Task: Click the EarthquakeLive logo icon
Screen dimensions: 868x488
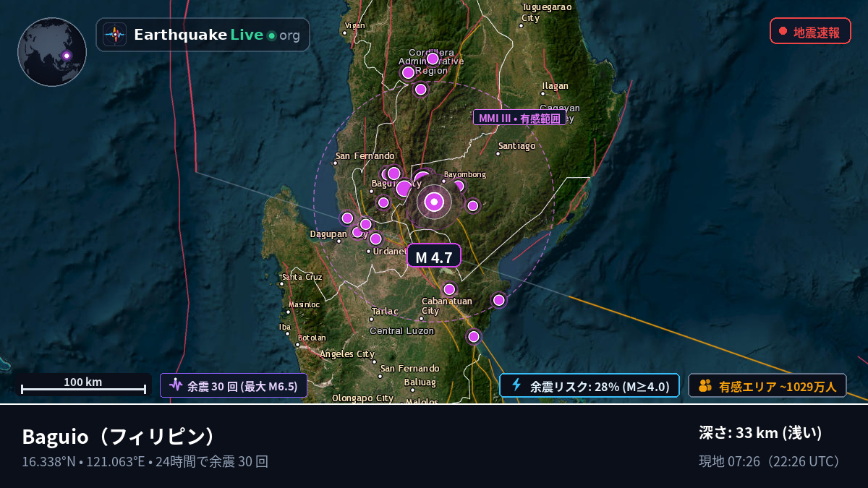Action: tap(114, 35)
